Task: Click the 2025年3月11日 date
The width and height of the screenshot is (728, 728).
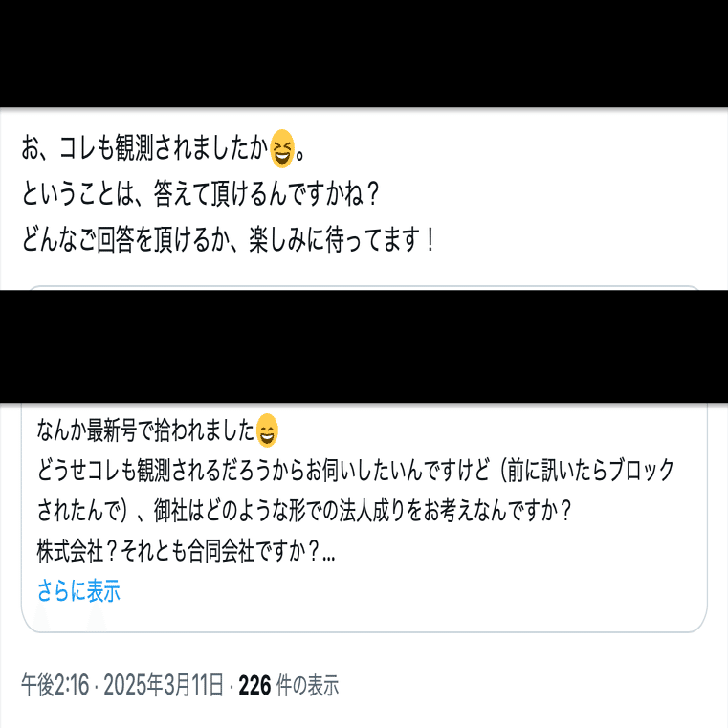Action: [x=164, y=685]
